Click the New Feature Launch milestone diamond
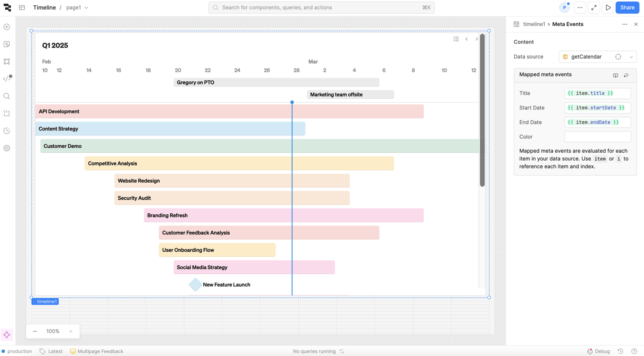The width and height of the screenshot is (644, 356). pyautogui.click(x=195, y=285)
